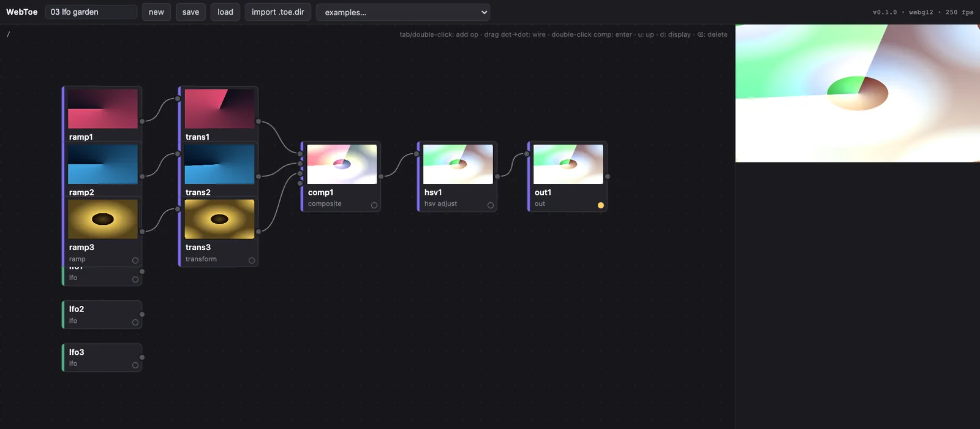Enable the display circle on the hsv1 node
This screenshot has width=980, height=429.
click(x=491, y=205)
